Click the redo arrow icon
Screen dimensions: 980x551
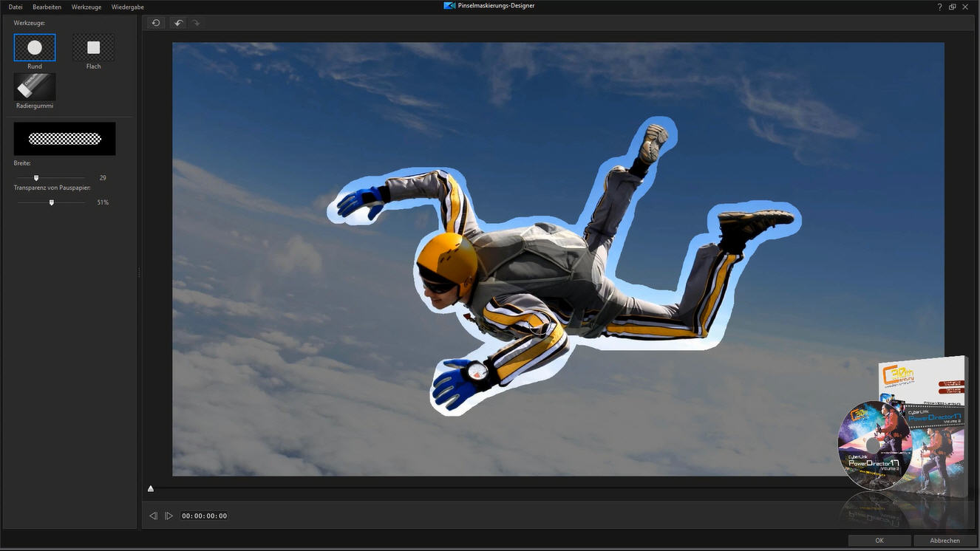click(196, 23)
